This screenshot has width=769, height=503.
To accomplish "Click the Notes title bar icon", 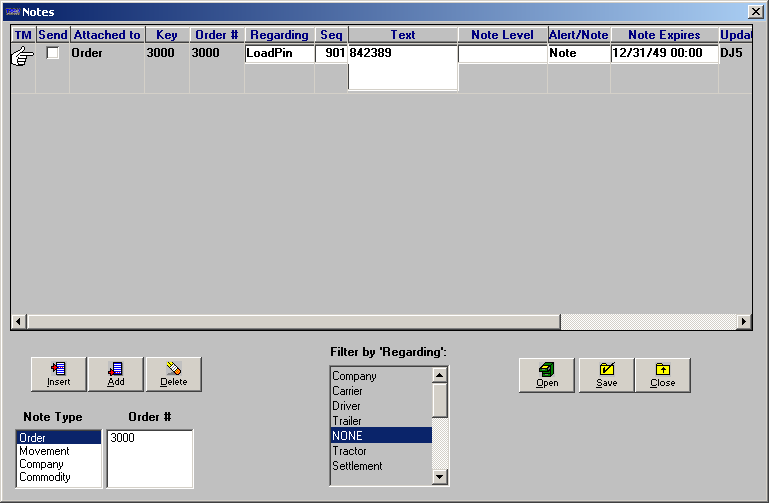I will click(x=12, y=12).
